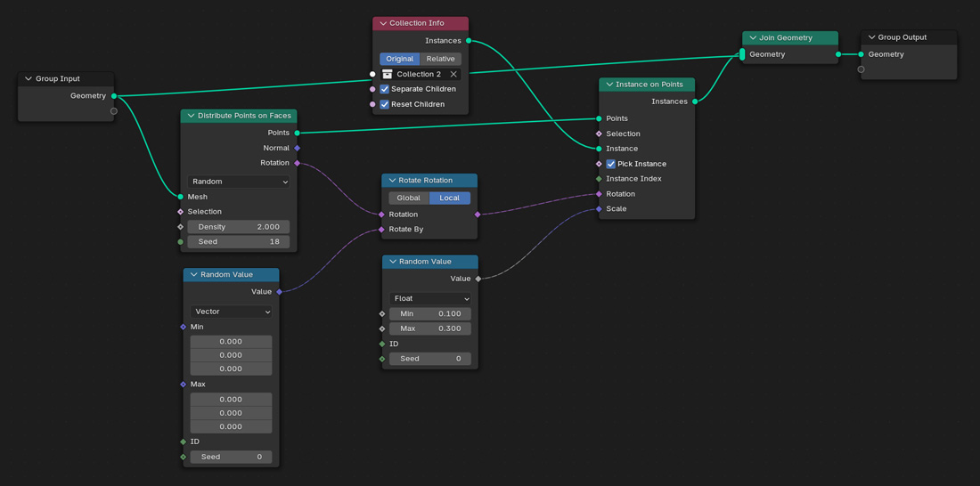Click the Original transform space button
Screen dimensions: 980x486
[x=399, y=59]
